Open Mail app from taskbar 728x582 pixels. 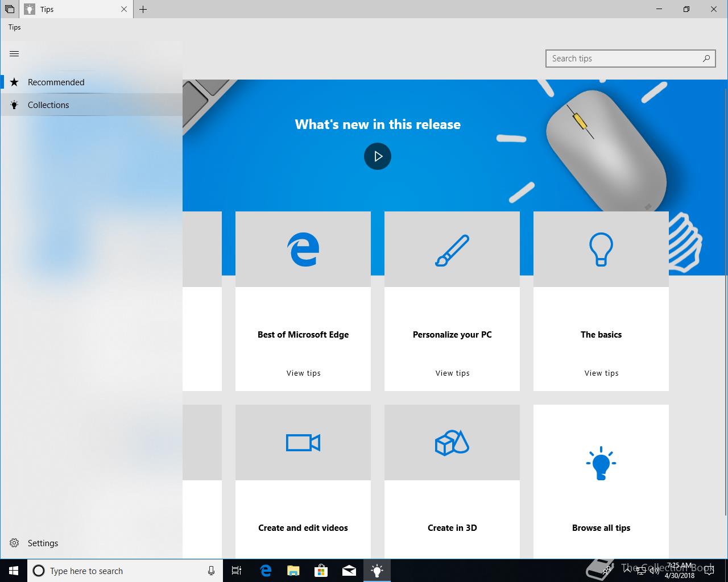(x=349, y=571)
